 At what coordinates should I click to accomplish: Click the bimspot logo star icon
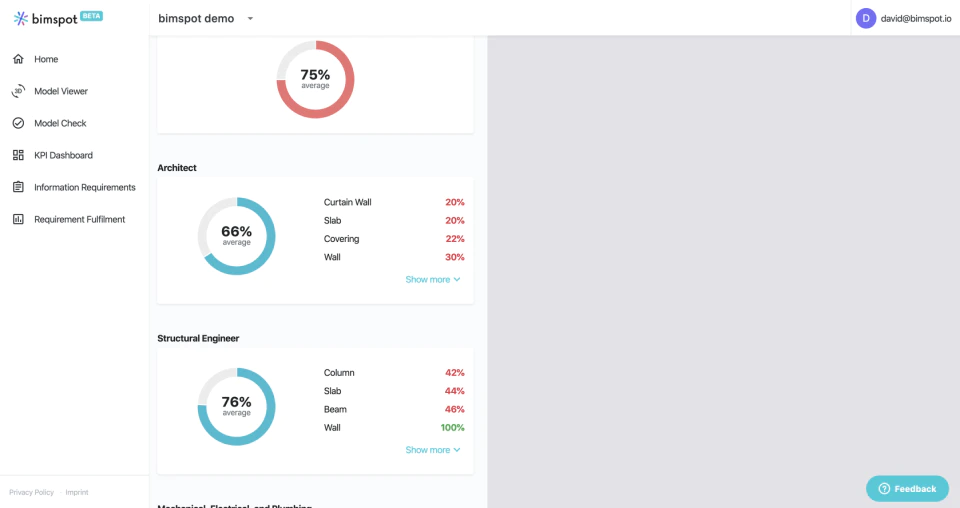click(x=21, y=18)
